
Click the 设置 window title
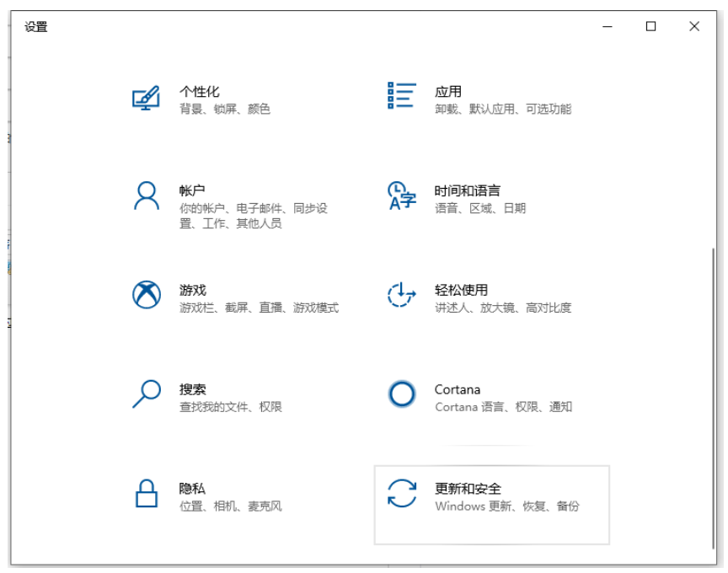click(35, 26)
